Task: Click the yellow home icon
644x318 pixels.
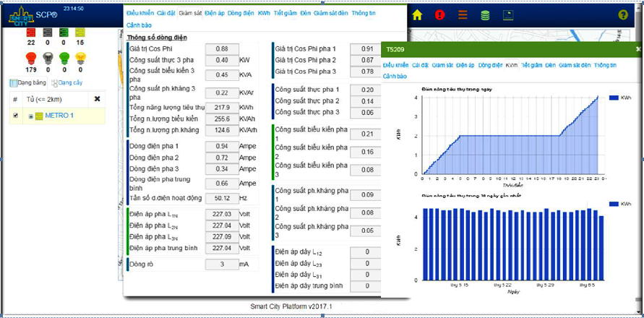Action: (x=417, y=14)
